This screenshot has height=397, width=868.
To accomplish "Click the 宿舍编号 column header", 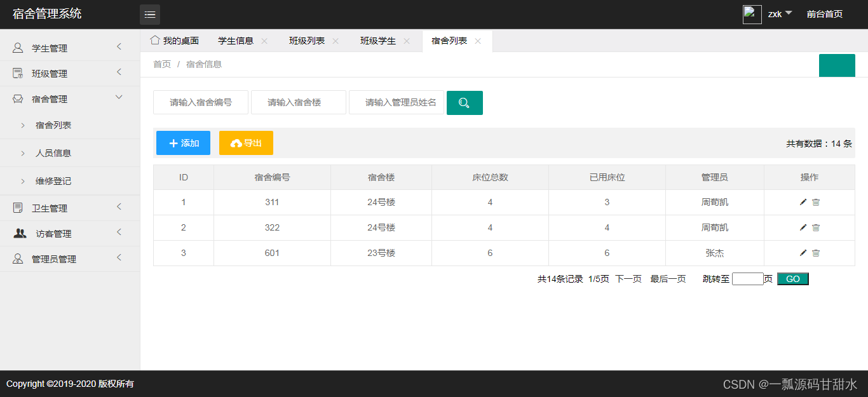I will click(x=272, y=177).
